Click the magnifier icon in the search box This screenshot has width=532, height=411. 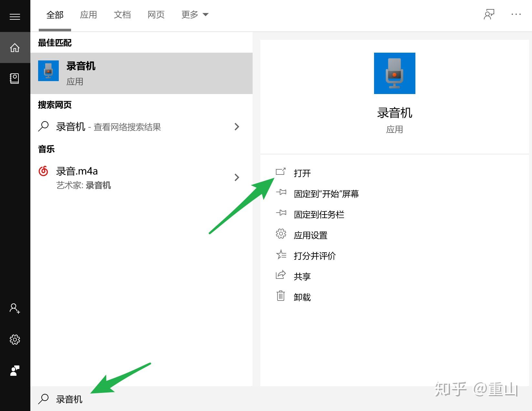pos(43,399)
